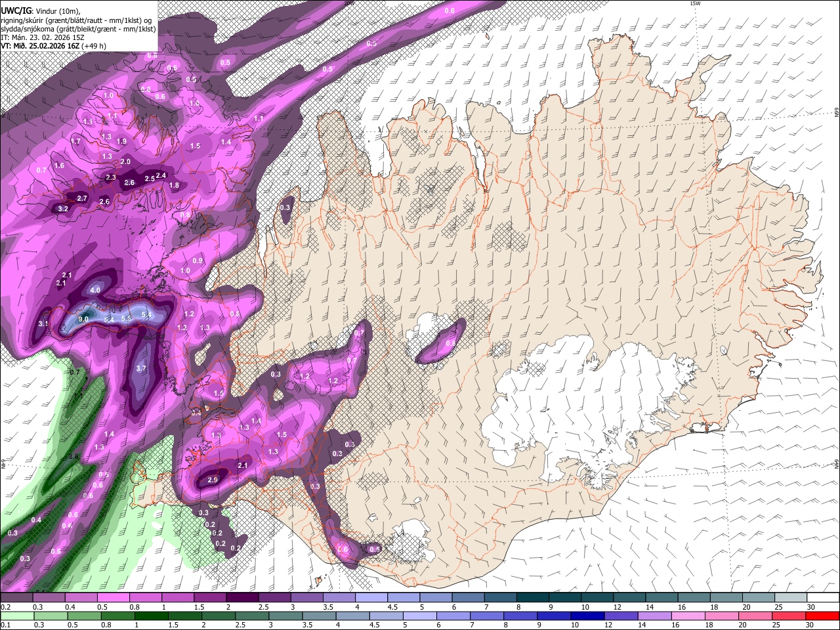Viewport: 840px width, 630px height.
Task: Click the violet rain swatch at 12
Action: pos(620,616)
